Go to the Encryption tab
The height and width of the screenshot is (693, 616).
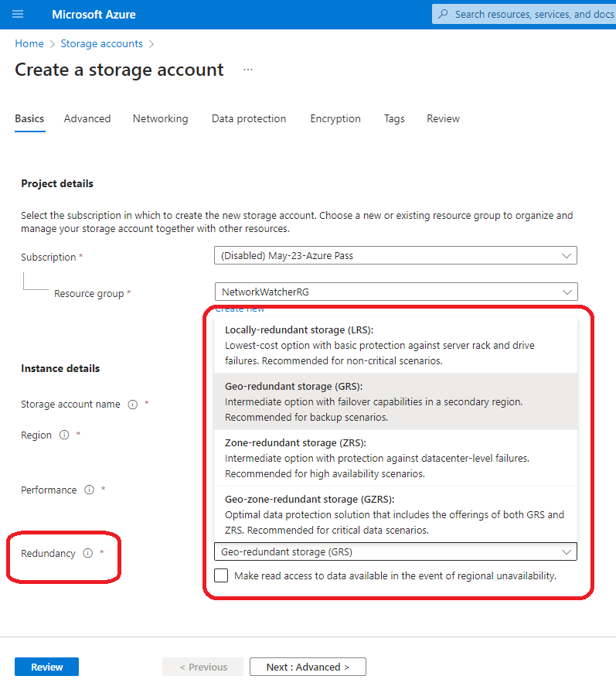[x=335, y=119]
